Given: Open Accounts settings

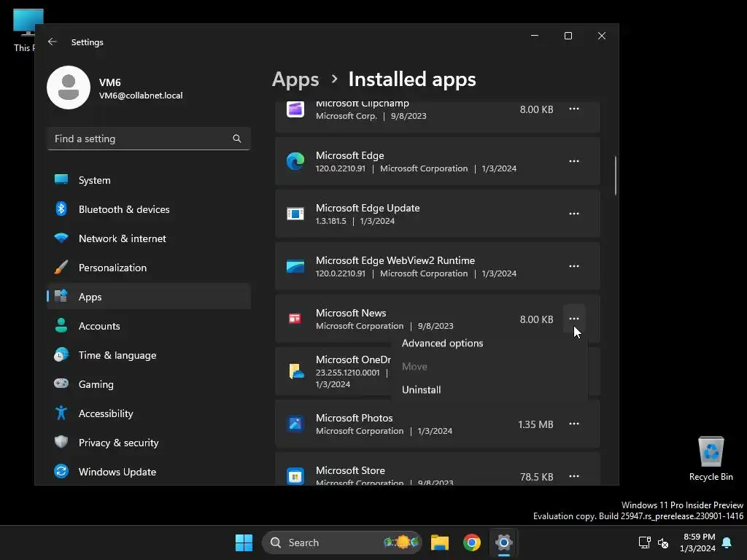Looking at the screenshot, I should (149, 326).
